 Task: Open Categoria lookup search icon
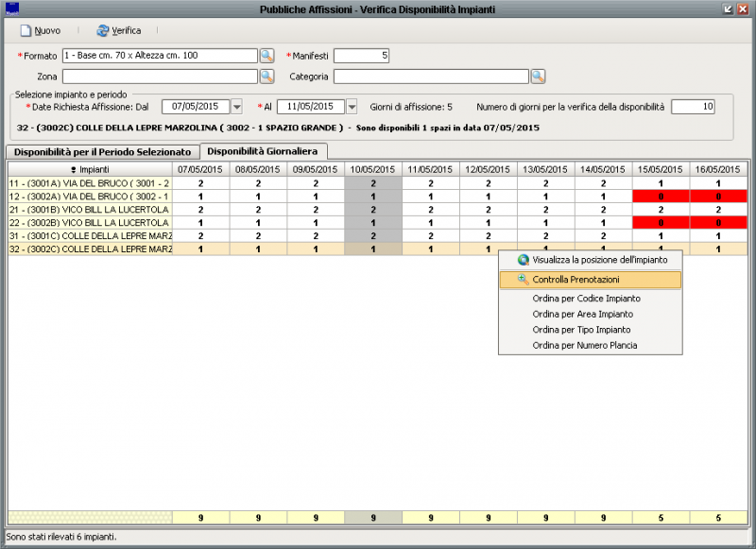(538, 77)
